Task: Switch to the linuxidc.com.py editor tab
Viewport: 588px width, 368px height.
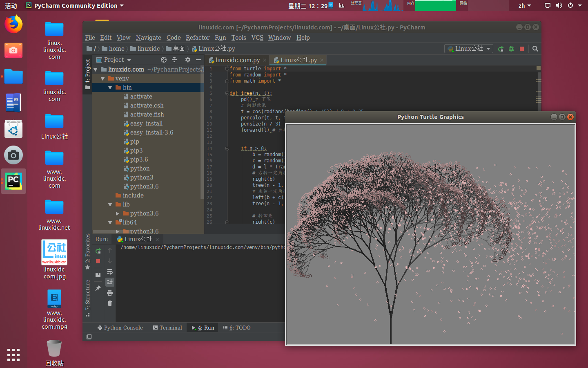Action: 237,60
